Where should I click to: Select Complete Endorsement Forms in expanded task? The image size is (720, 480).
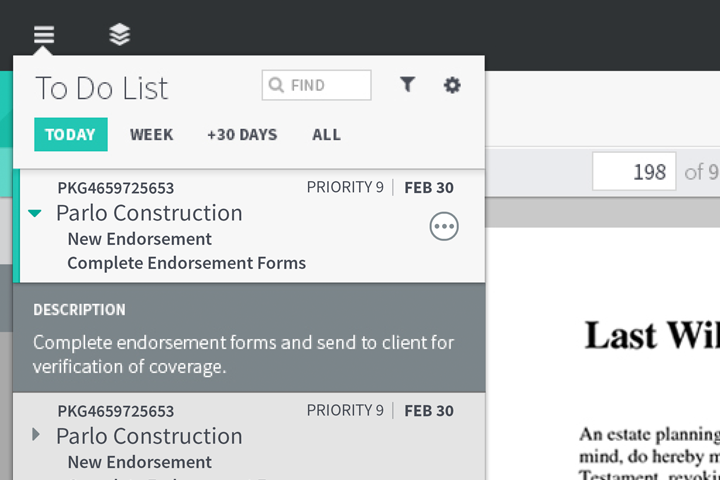(x=186, y=263)
